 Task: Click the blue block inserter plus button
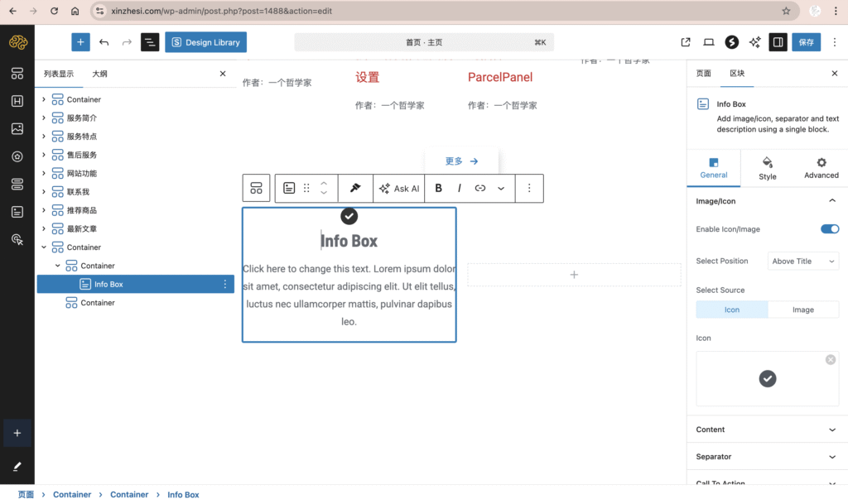point(80,42)
